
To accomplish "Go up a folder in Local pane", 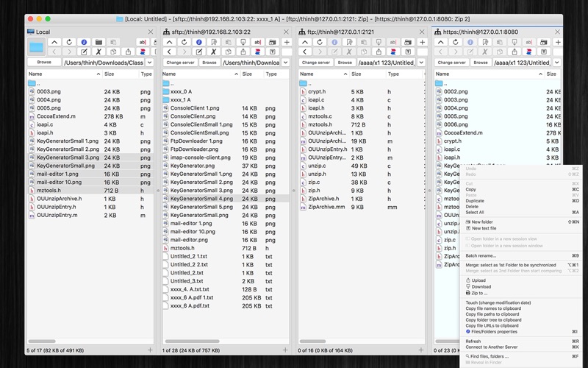I will [x=54, y=42].
